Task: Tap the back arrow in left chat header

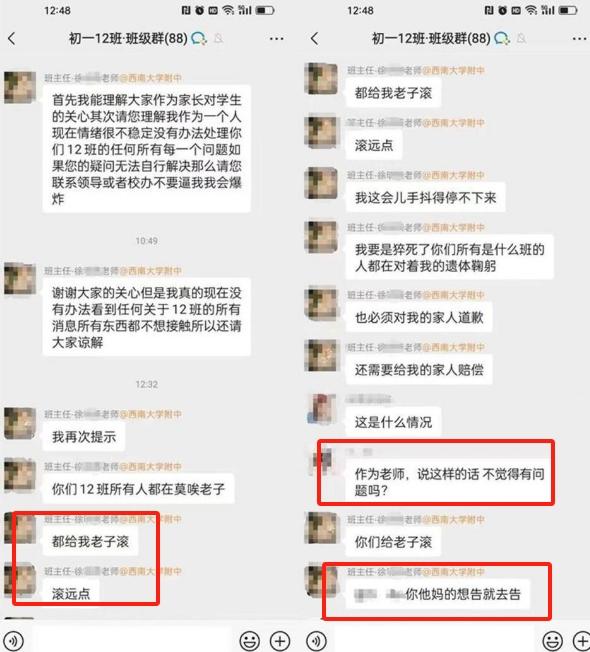Action: [x=12, y=39]
